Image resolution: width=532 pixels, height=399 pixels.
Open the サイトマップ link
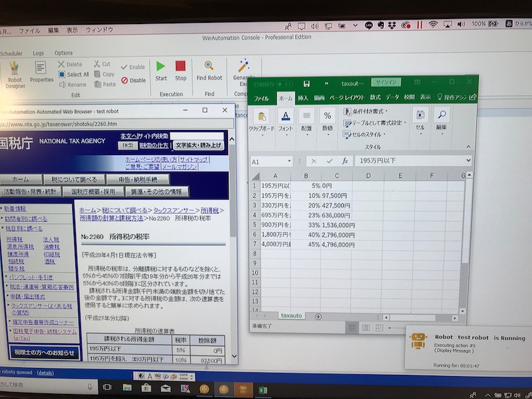[194, 159]
